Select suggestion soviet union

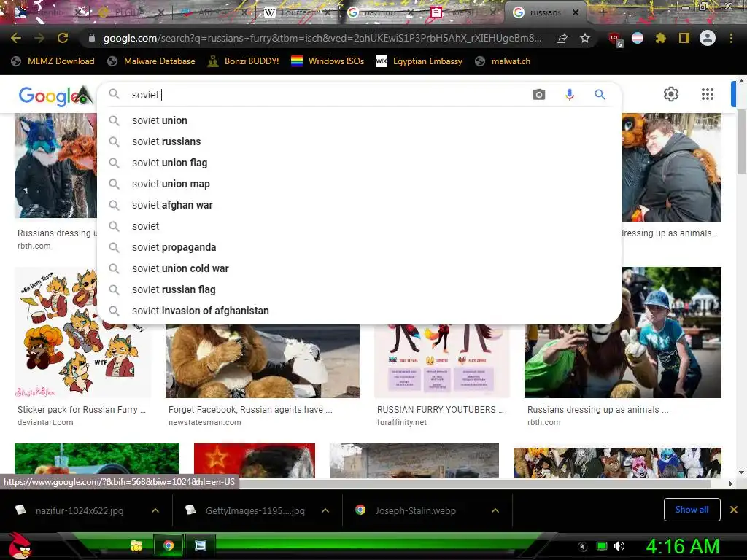[x=359, y=120]
